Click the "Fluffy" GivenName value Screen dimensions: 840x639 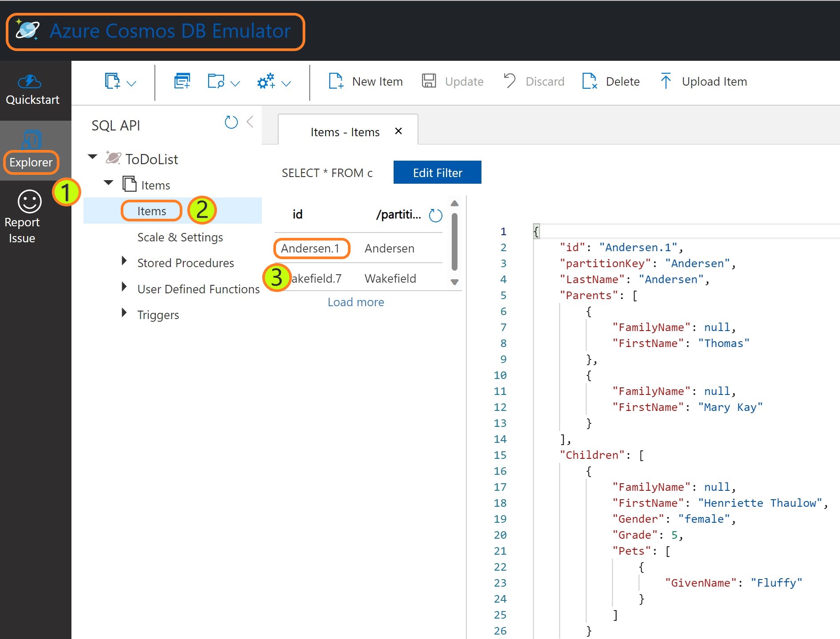[777, 583]
